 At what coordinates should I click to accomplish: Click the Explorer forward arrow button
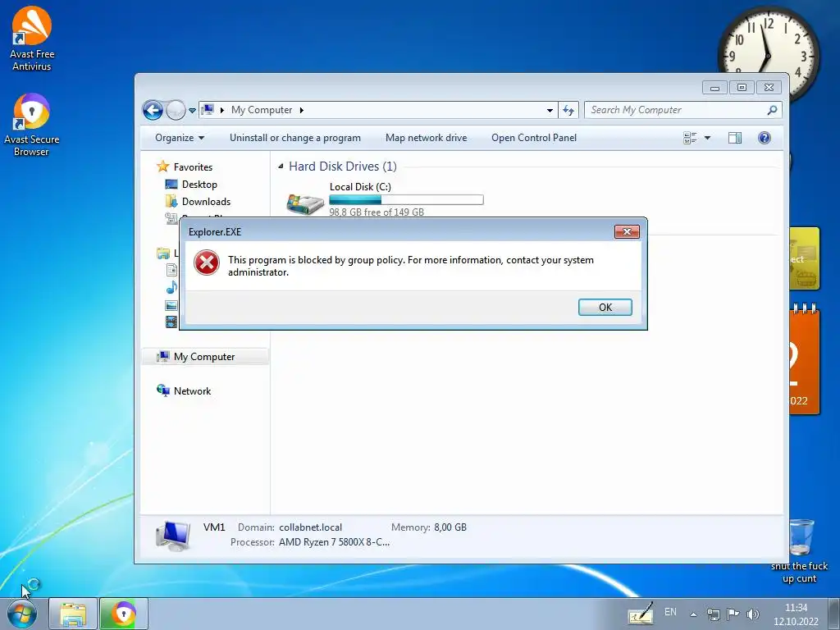point(176,111)
